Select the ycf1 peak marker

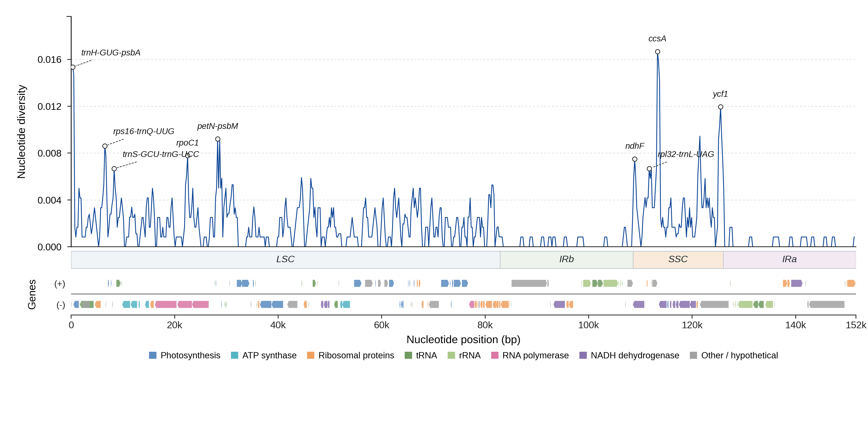coord(720,107)
